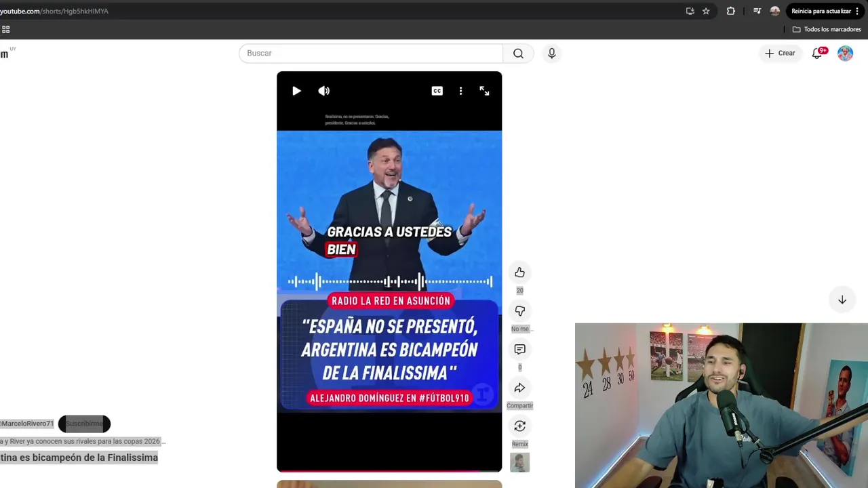The image size is (868, 488).
Task: Click the 'Remix' label
Action: click(x=519, y=444)
